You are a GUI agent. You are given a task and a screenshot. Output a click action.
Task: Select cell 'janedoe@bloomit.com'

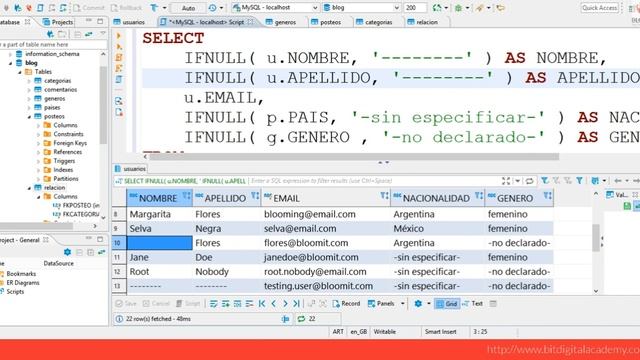[325, 258]
